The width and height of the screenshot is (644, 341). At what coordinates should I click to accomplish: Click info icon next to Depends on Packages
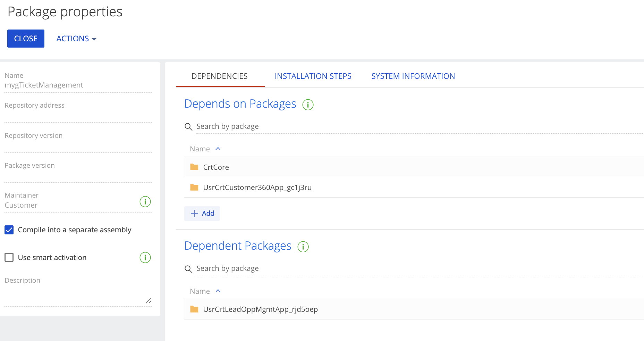[x=308, y=105]
